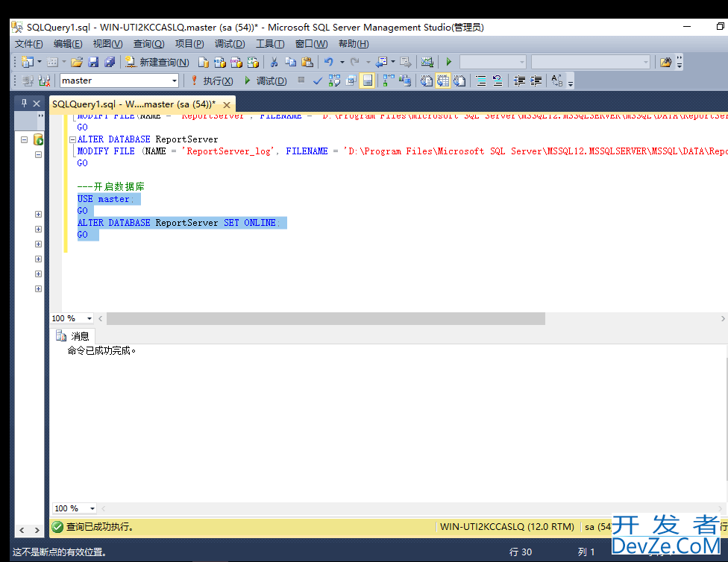Click the New Project toolbar icon

coord(28,62)
